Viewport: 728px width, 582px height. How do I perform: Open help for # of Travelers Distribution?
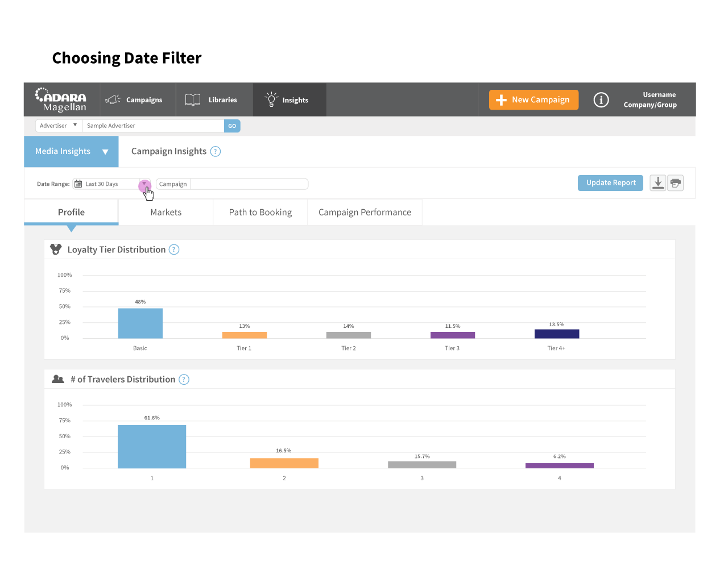(x=184, y=380)
